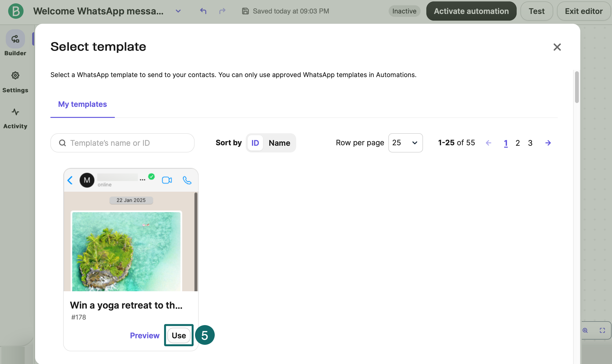
Task: Sort templates by ID
Action: tap(255, 143)
